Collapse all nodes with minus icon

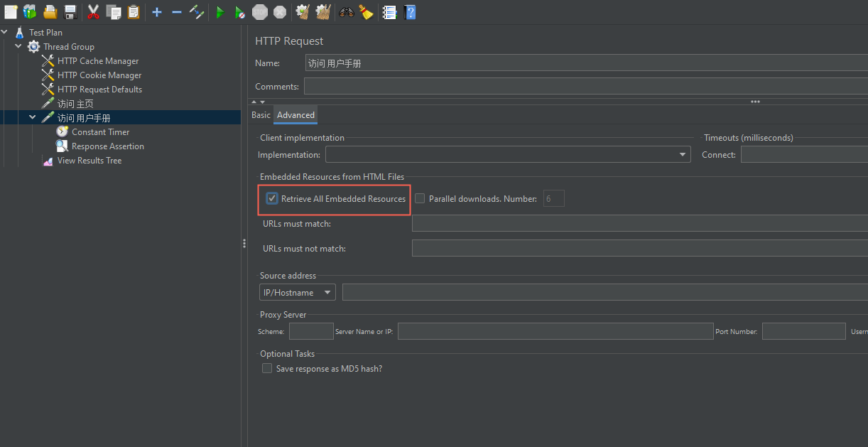tap(177, 12)
